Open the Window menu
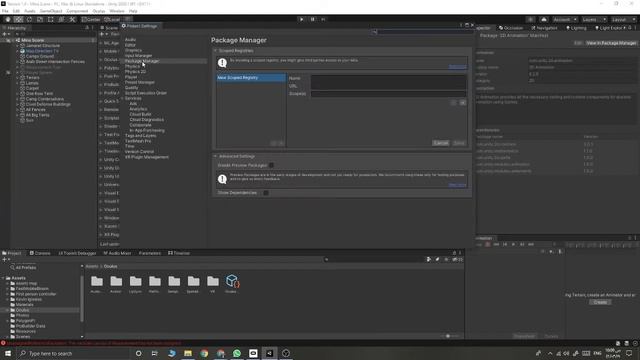Screen dimensions: 640x360 click(x=117, y=11)
